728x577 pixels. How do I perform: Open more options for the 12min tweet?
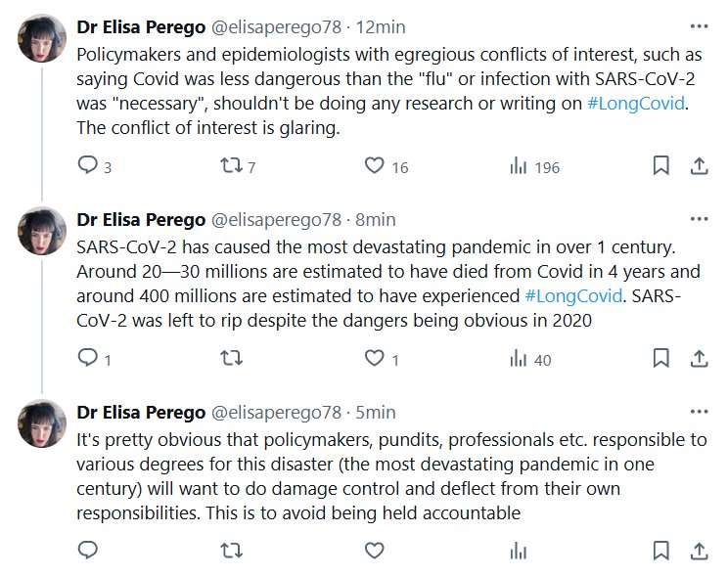(x=699, y=27)
